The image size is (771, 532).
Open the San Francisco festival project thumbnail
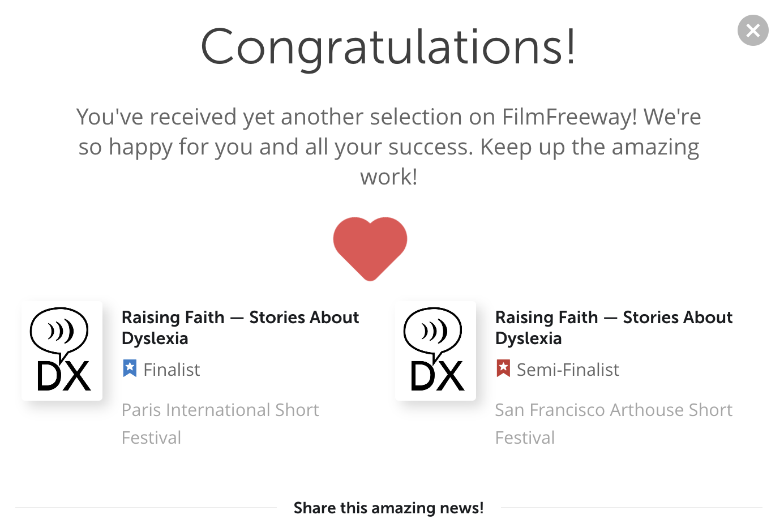[436, 351]
